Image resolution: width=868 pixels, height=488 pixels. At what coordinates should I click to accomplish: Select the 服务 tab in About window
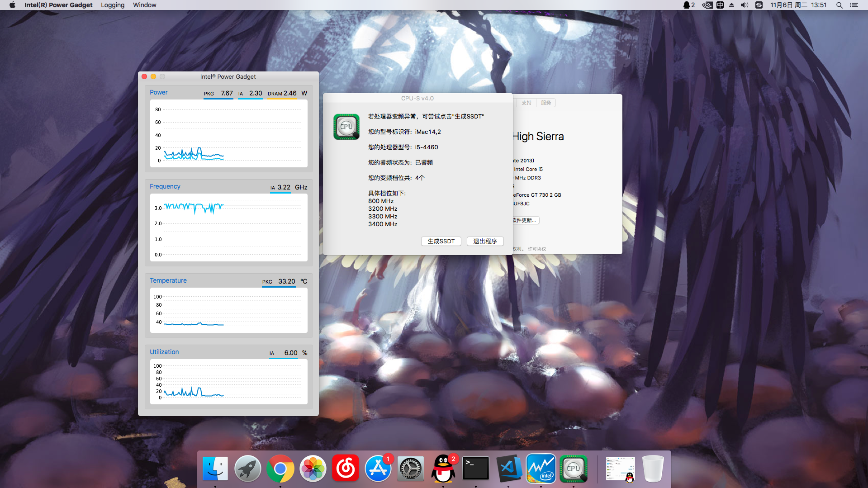(546, 103)
